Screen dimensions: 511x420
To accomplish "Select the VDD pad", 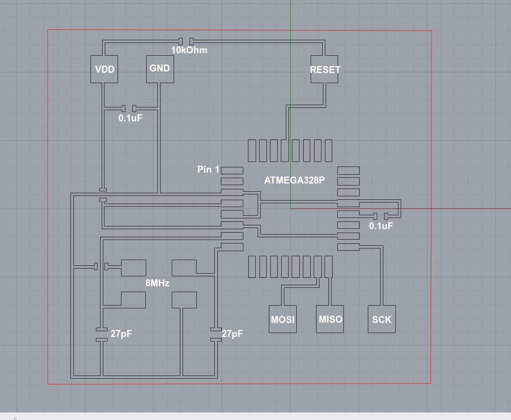I will coord(104,69).
